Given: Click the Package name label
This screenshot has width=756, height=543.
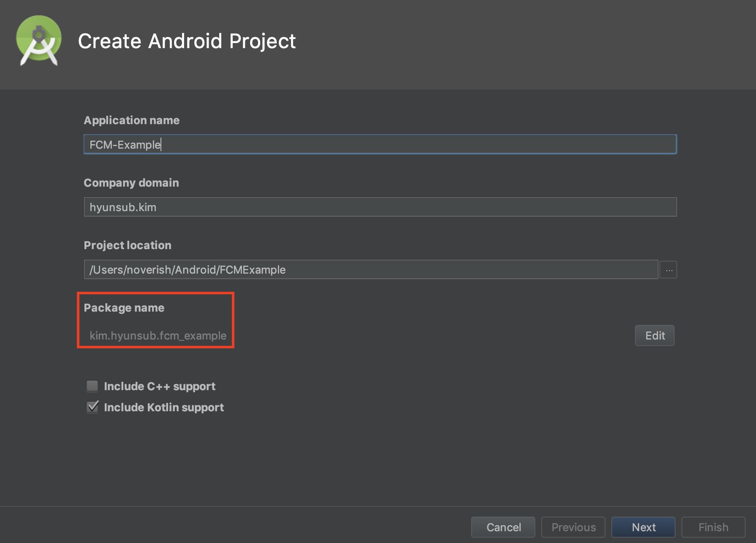Looking at the screenshot, I should 124,308.
